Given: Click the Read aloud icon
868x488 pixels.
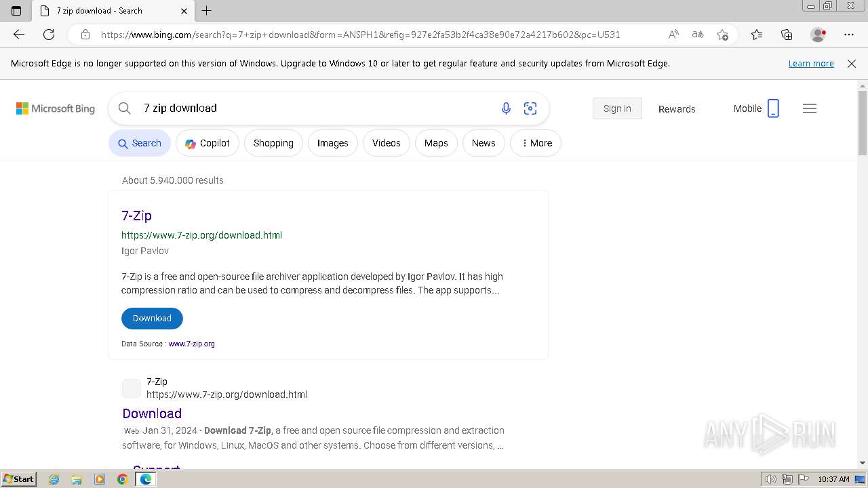Looking at the screenshot, I should pyautogui.click(x=673, y=35).
